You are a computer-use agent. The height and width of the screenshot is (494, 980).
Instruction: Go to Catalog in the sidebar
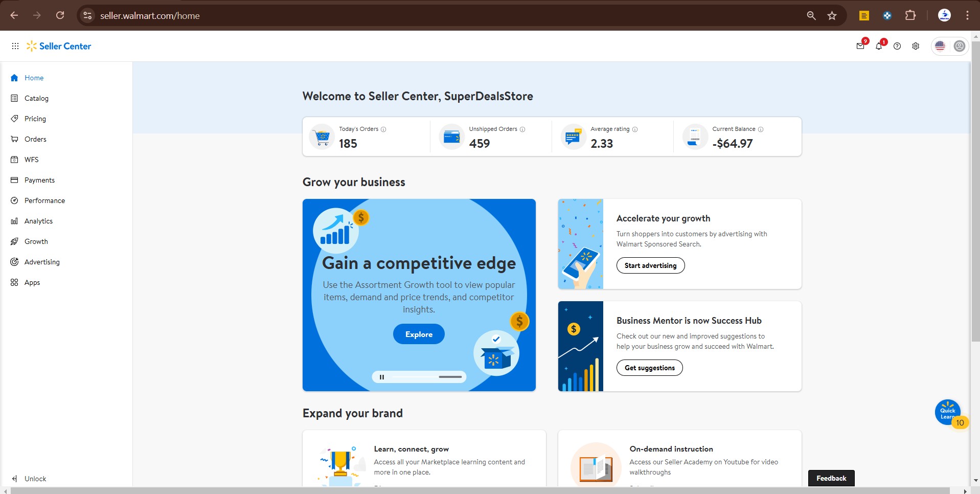[x=36, y=98]
